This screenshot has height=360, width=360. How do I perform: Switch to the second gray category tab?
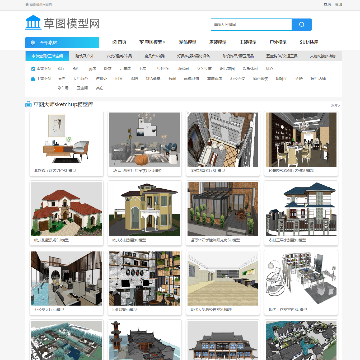[84, 56]
